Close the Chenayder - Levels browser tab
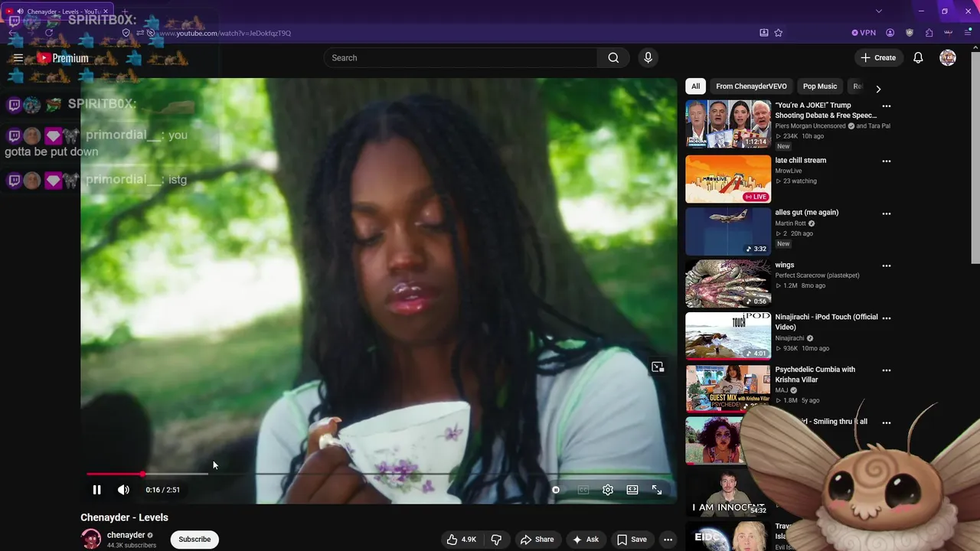 [106, 11]
